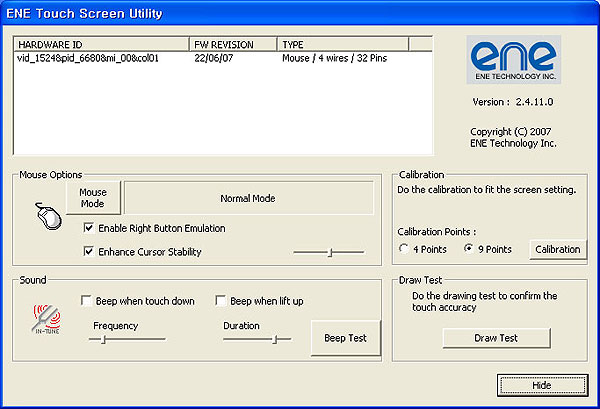Click the Normal Mode display field
The image size is (600, 409).
[249, 198]
